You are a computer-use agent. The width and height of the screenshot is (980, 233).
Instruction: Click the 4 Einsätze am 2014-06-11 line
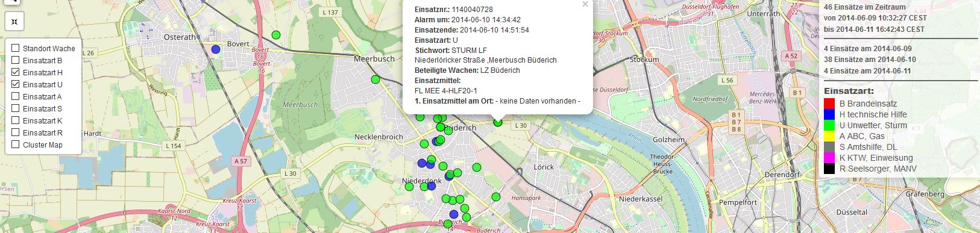click(x=868, y=70)
